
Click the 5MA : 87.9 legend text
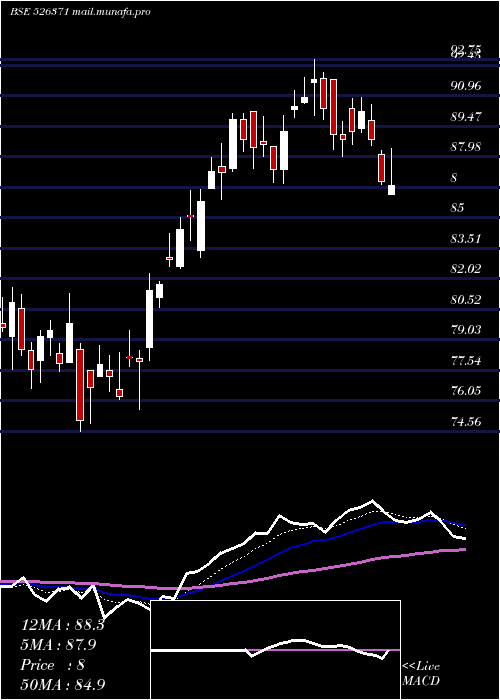tap(58, 645)
